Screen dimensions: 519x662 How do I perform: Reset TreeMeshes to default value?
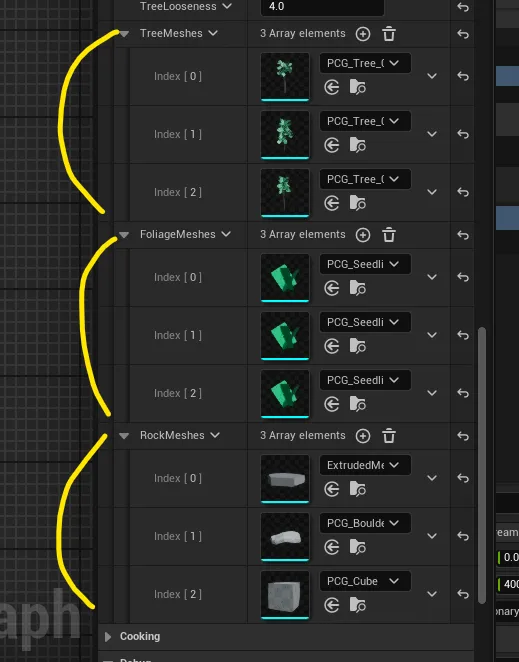463,34
